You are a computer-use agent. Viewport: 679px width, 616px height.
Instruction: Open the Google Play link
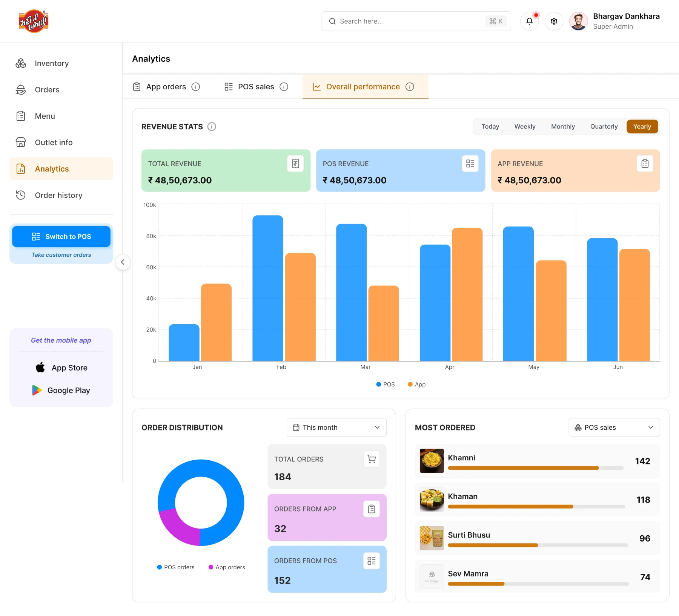pyautogui.click(x=61, y=390)
